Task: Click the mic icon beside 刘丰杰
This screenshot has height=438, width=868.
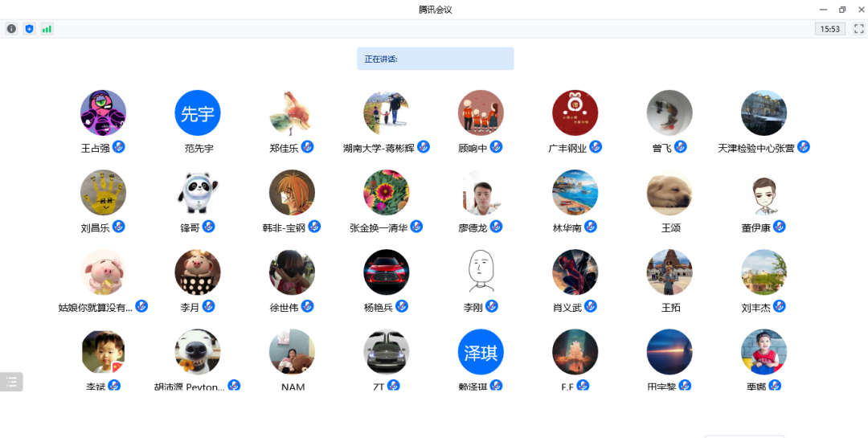Action: coord(780,306)
